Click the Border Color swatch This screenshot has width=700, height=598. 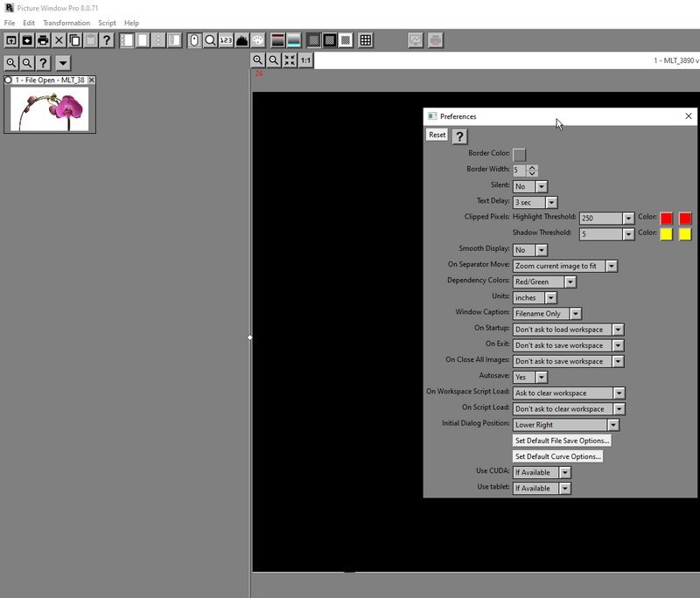pyautogui.click(x=520, y=154)
